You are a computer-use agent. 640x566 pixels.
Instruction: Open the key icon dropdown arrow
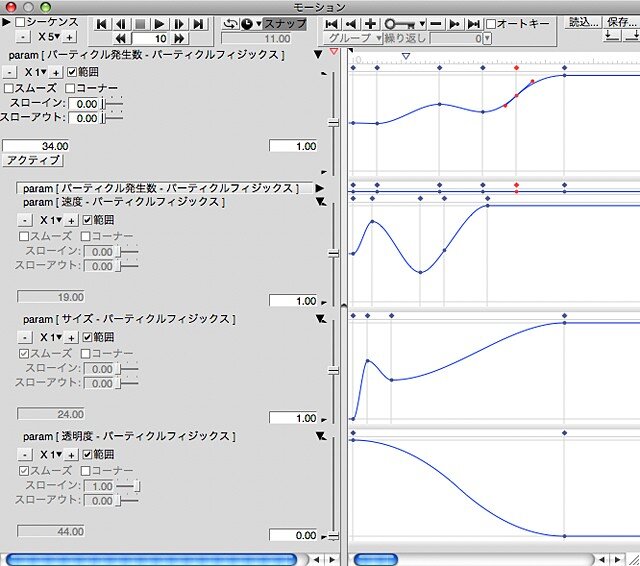[x=423, y=24]
